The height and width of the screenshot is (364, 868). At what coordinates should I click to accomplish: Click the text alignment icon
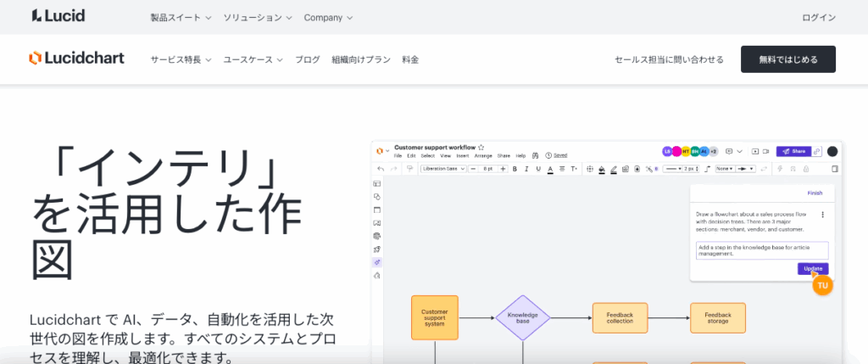(x=562, y=169)
